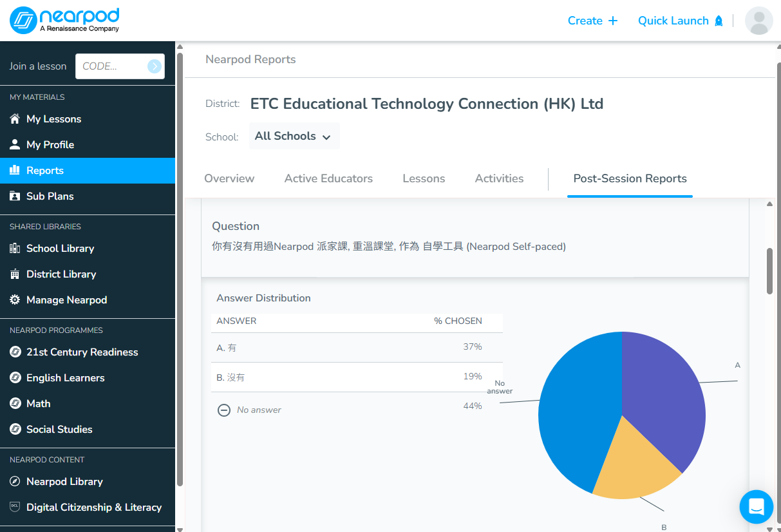Click the lesson CODE input field
The height and width of the screenshot is (532, 781).
tap(111, 66)
